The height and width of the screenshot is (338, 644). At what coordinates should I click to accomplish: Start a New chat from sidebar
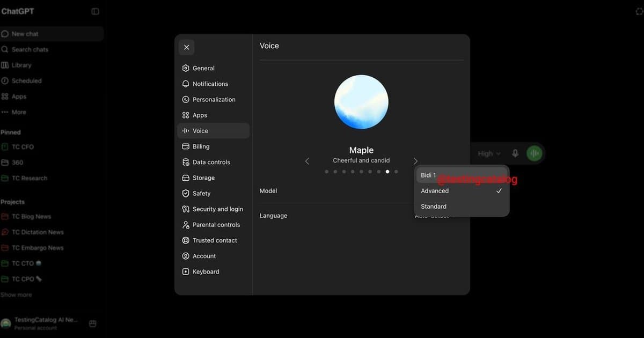click(52, 33)
